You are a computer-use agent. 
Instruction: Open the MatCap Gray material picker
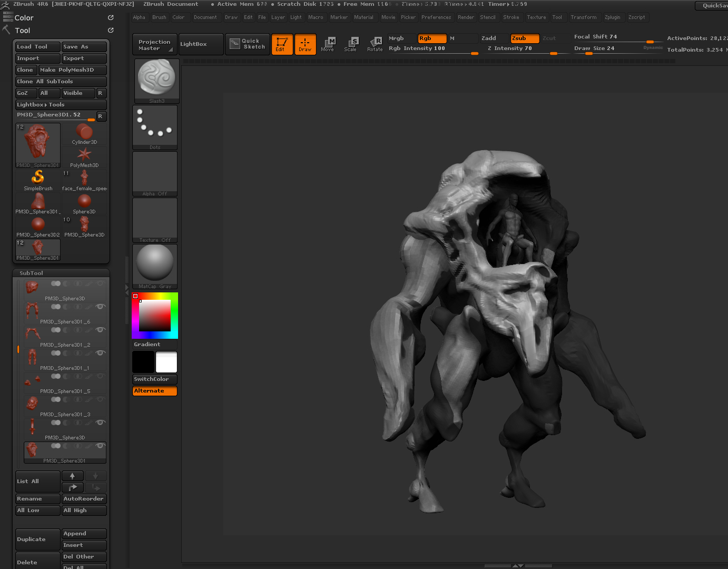tap(155, 266)
